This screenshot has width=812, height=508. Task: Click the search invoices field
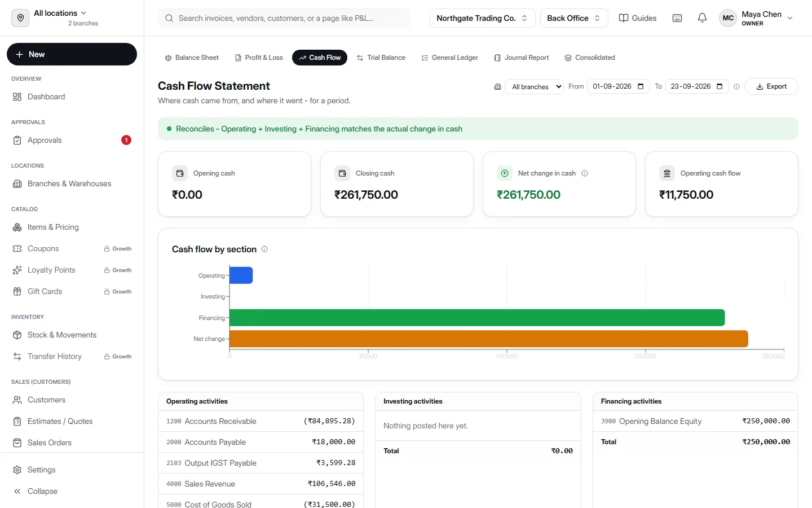pyautogui.click(x=284, y=18)
